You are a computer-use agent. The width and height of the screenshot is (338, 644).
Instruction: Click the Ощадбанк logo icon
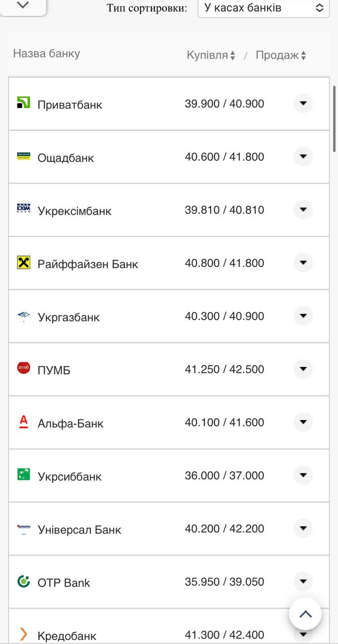24,156
